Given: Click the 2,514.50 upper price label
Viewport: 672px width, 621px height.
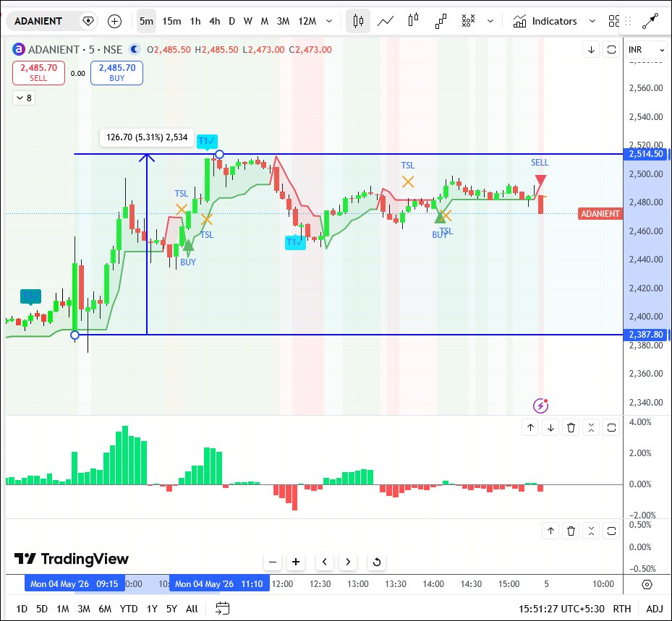Looking at the screenshot, I should (646, 154).
